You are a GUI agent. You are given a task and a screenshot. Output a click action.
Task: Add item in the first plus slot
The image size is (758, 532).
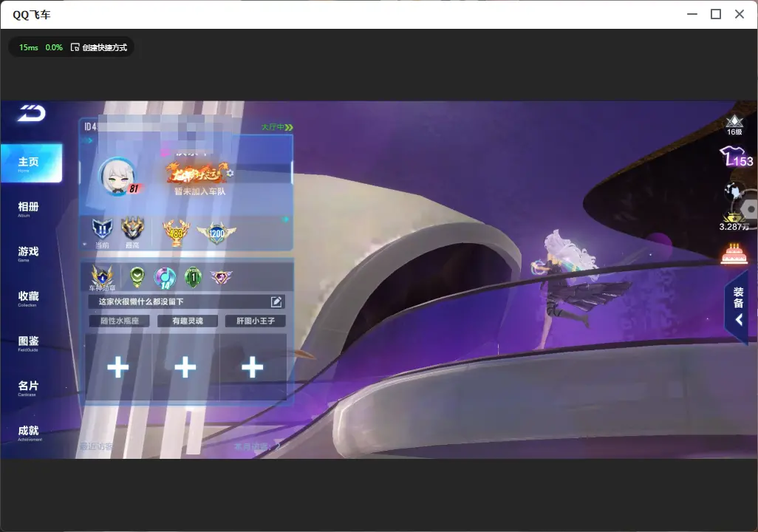118,367
